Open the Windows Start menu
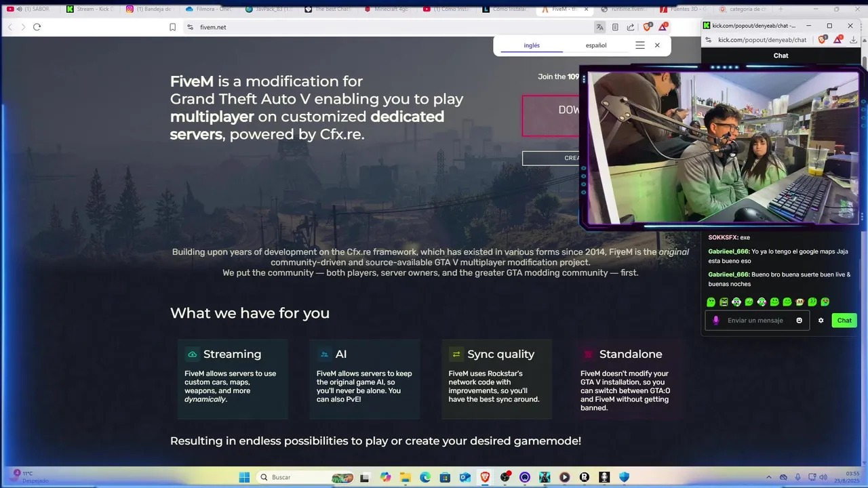The height and width of the screenshot is (488, 868). pyautogui.click(x=244, y=477)
